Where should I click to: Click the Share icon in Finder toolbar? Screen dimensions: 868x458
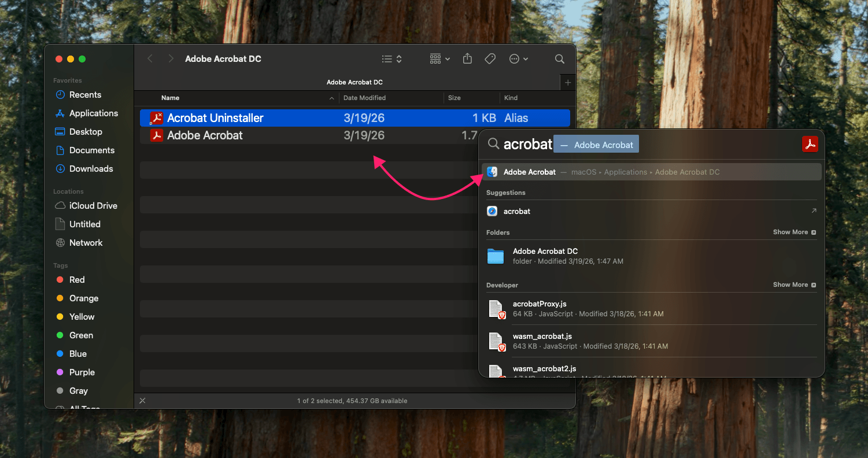click(x=468, y=59)
